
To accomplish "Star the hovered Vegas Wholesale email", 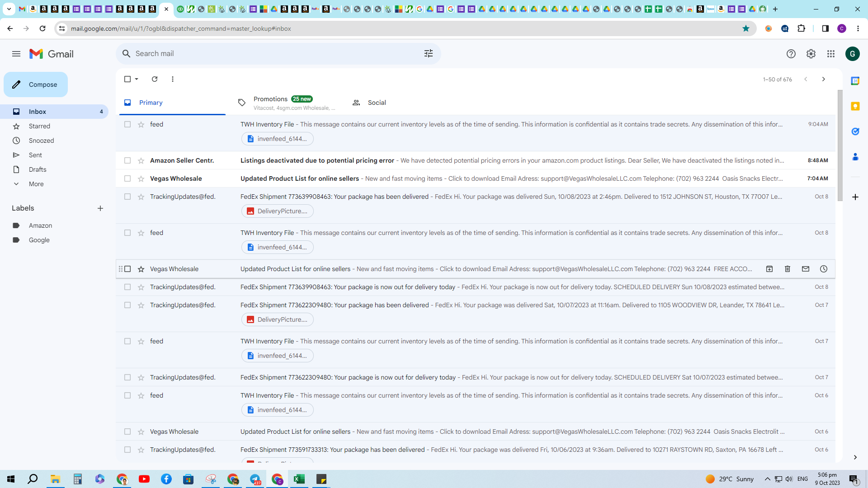I will coord(141,269).
